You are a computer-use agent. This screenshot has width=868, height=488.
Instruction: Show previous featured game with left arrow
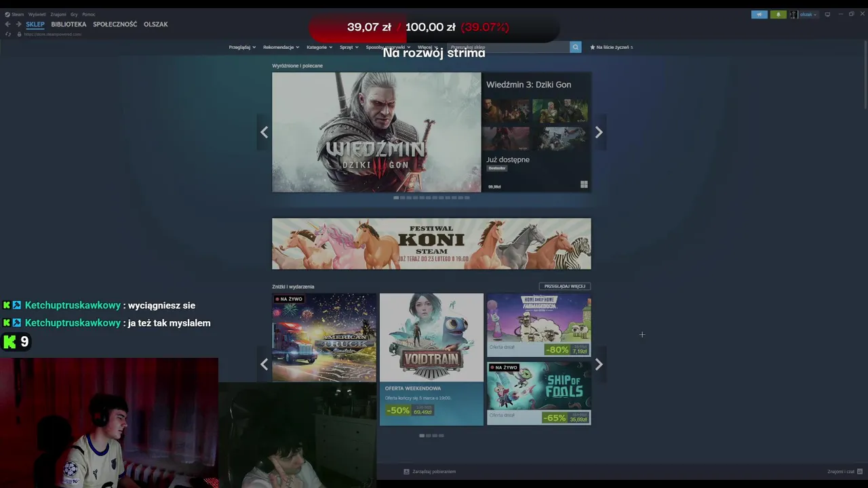click(x=264, y=132)
